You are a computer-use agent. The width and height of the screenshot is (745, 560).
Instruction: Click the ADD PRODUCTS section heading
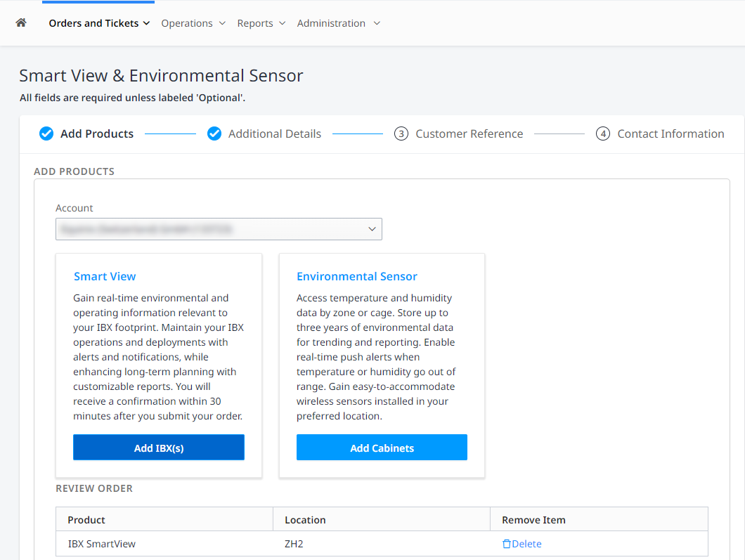[74, 171]
